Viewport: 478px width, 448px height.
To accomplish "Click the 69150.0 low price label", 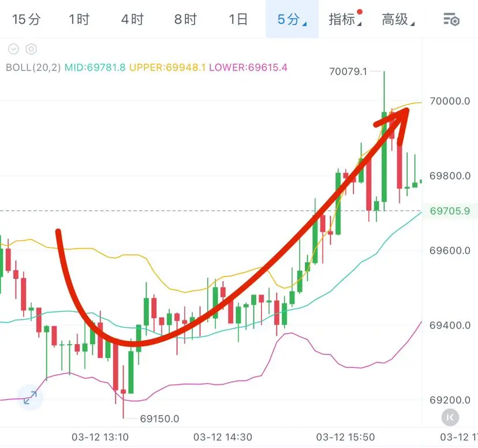I will pos(159,419).
